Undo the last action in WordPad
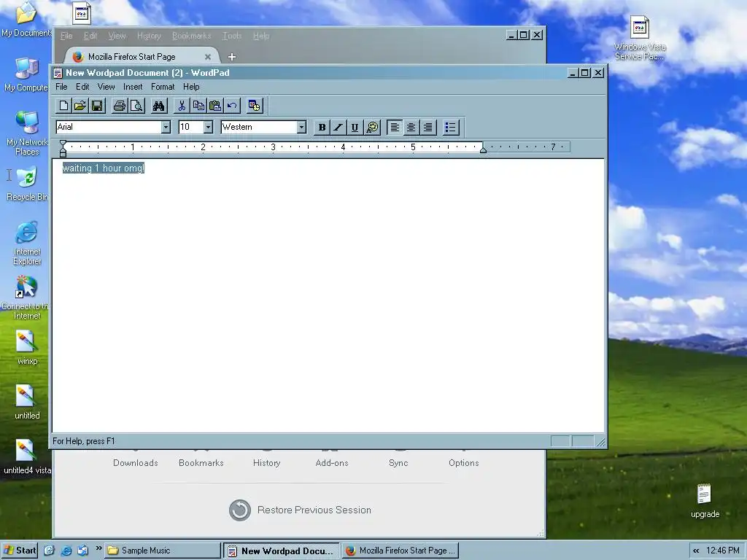Screen dimensions: 747x560 pos(232,106)
